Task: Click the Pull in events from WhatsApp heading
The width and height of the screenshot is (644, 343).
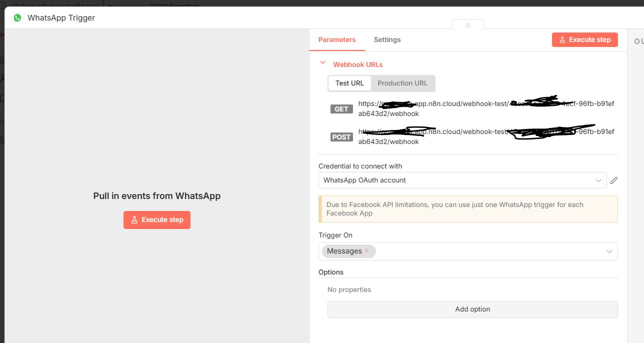Action: point(157,196)
